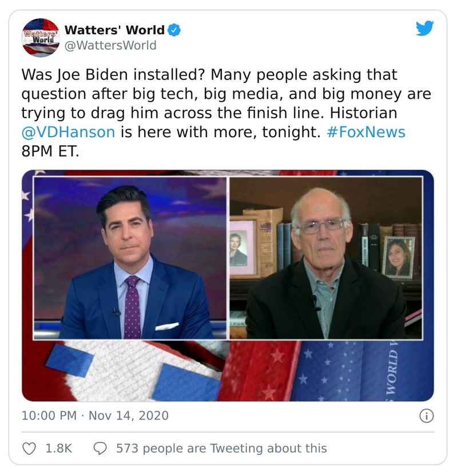This screenshot has height=476, width=457.
Task: Click the Twitter bird logo
Action: point(424,28)
